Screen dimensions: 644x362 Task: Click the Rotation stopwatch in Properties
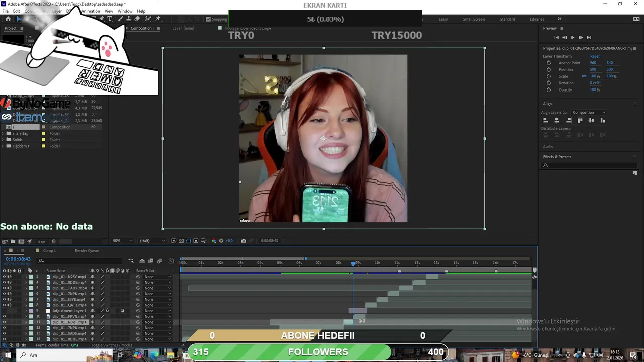tap(548, 83)
